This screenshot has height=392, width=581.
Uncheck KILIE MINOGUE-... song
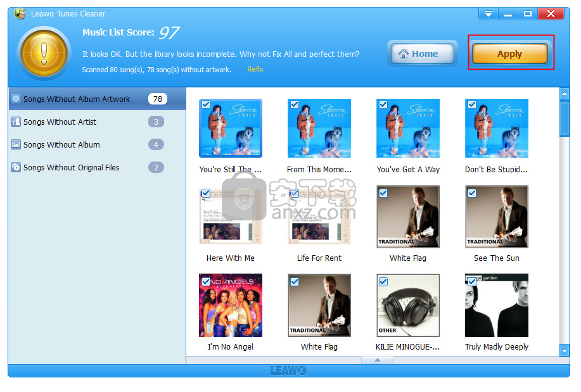(x=383, y=282)
